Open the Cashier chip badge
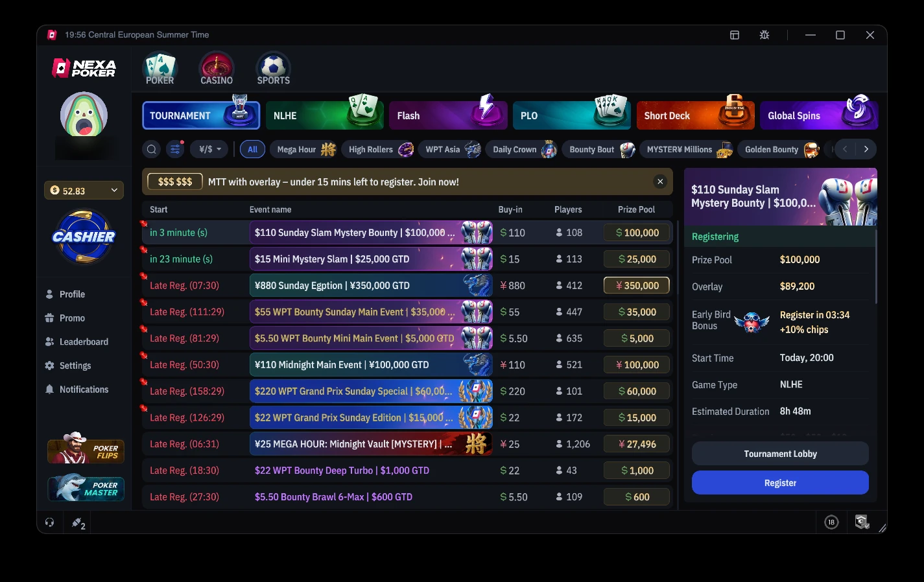 (x=84, y=237)
